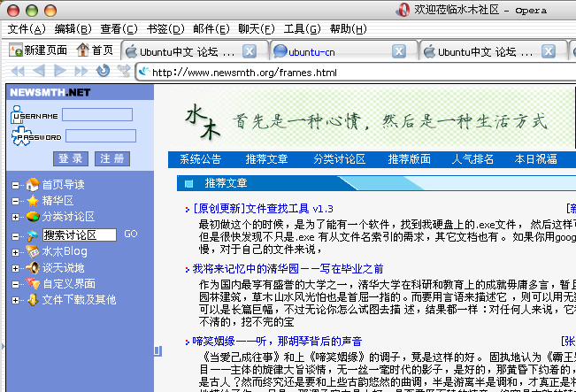Open the 书签(D) menu
This screenshot has height=392, width=576.
click(x=165, y=28)
